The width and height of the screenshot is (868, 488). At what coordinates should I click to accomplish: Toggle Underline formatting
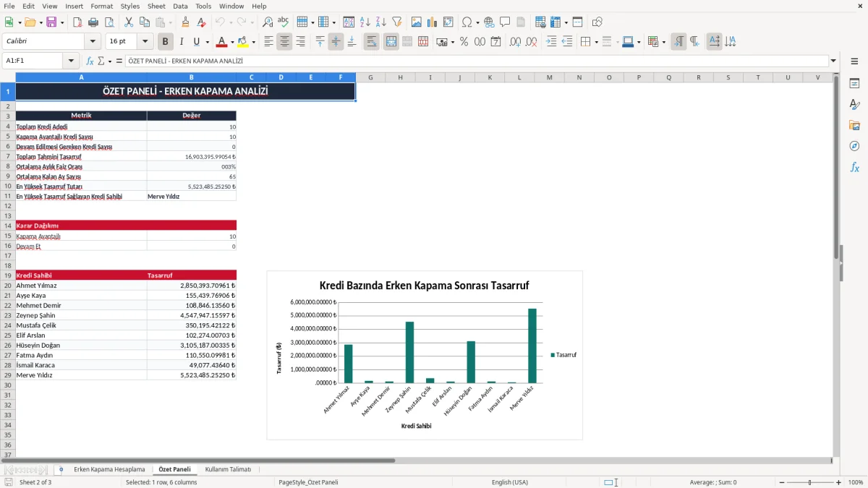point(196,42)
